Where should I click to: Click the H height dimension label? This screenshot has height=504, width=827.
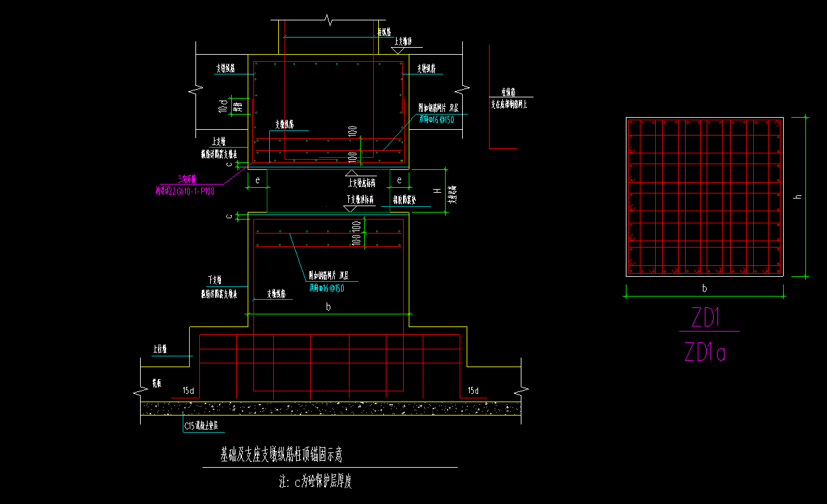[x=437, y=191]
